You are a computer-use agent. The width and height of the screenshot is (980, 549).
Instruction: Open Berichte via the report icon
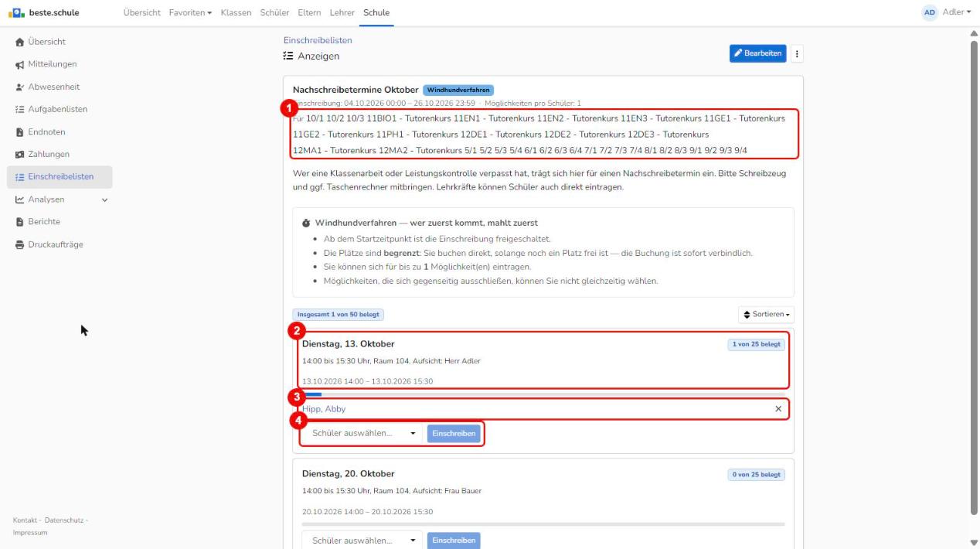click(19, 222)
